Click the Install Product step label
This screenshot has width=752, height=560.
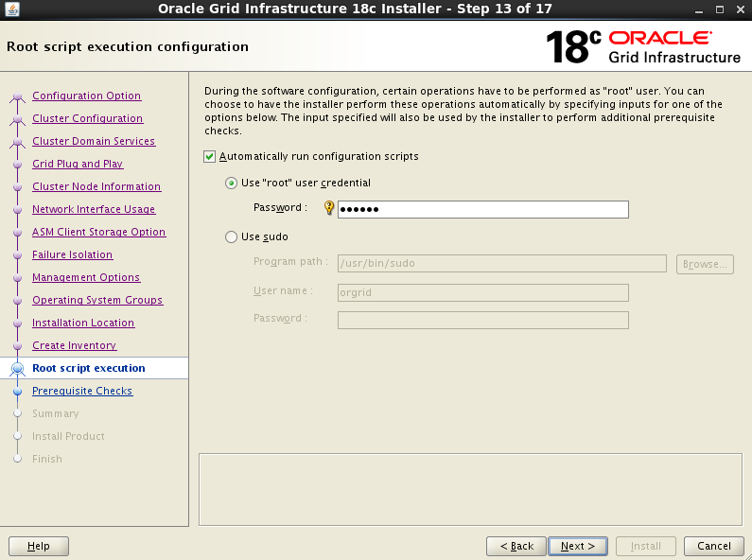[x=68, y=436]
